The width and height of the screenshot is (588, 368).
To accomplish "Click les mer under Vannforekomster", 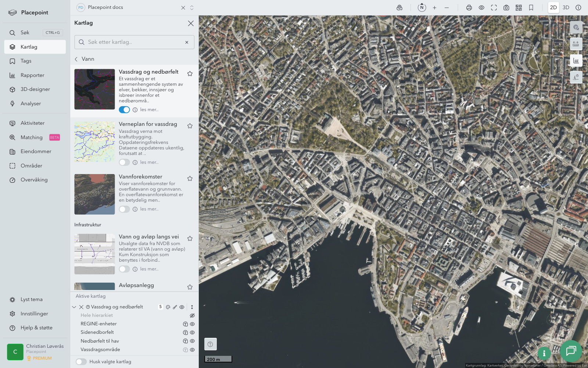I will click(x=149, y=209).
